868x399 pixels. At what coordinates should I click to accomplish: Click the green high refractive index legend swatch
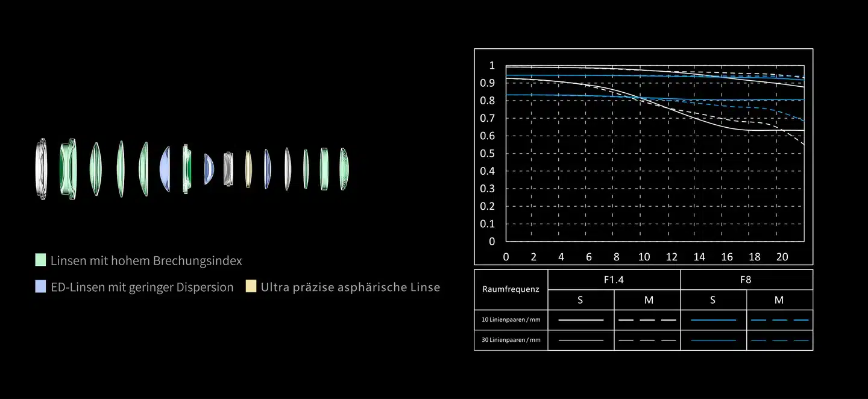pyautogui.click(x=41, y=260)
